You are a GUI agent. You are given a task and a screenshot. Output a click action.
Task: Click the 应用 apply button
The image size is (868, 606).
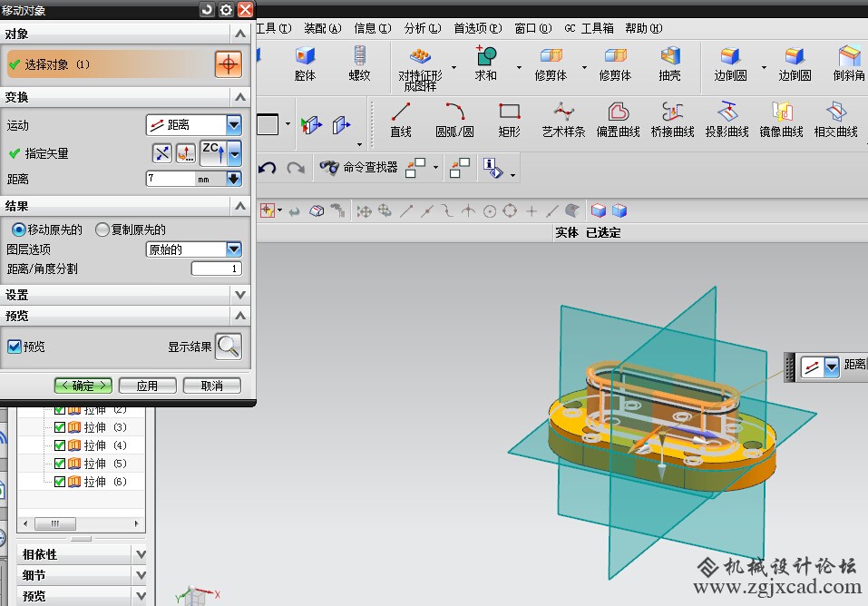coord(147,386)
